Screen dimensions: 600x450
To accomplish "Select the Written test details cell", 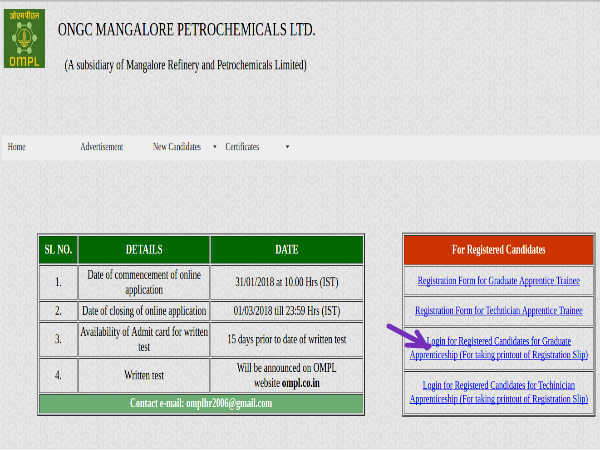I will tap(144, 375).
